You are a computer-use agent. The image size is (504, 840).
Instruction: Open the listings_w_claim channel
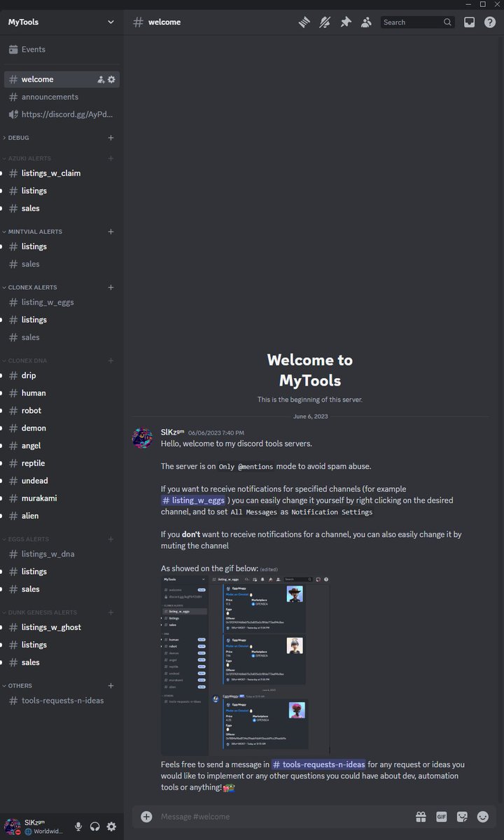pyautogui.click(x=62, y=173)
